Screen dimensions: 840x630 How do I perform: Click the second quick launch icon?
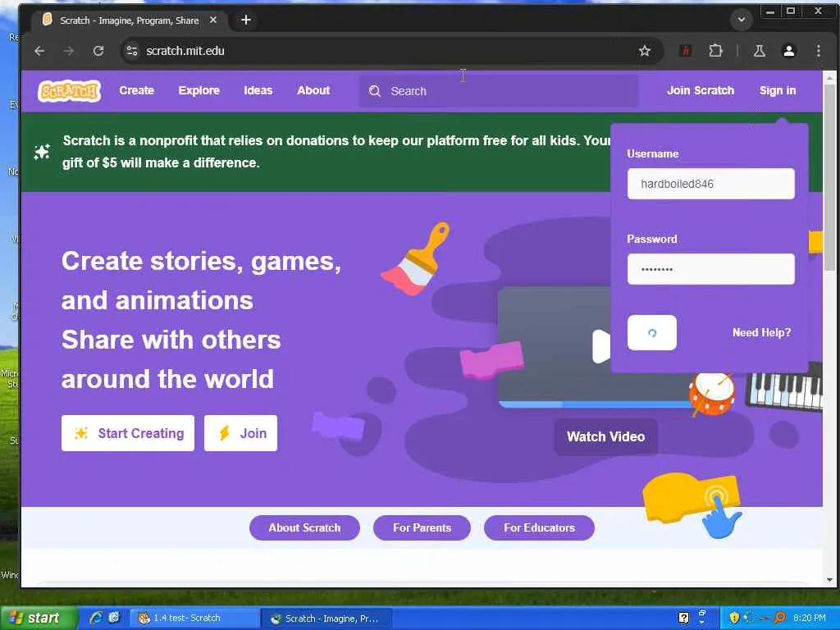coord(113,618)
